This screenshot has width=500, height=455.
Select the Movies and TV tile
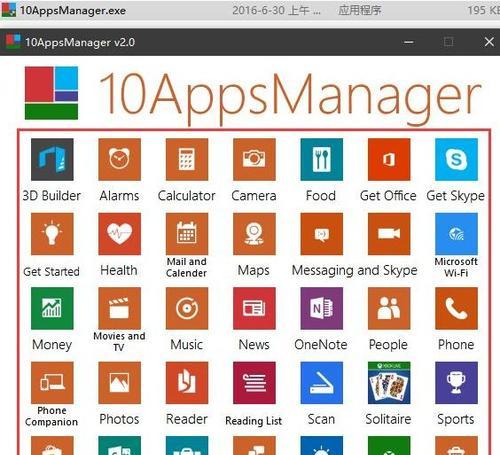click(x=119, y=308)
